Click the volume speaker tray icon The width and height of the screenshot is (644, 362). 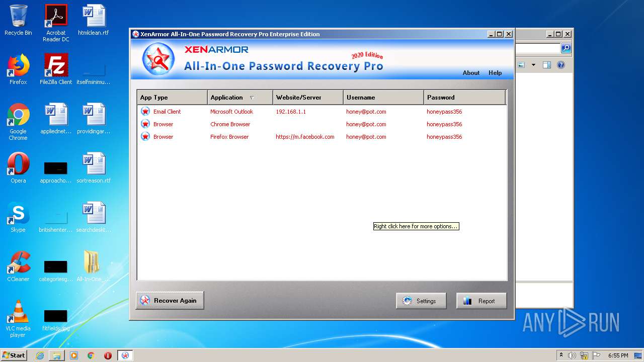coord(573,355)
